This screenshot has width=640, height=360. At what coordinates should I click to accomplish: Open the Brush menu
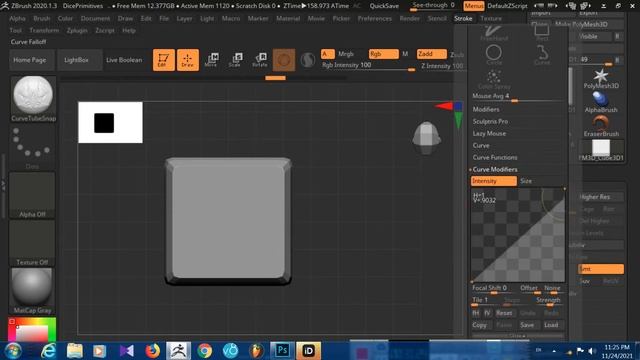point(42,18)
